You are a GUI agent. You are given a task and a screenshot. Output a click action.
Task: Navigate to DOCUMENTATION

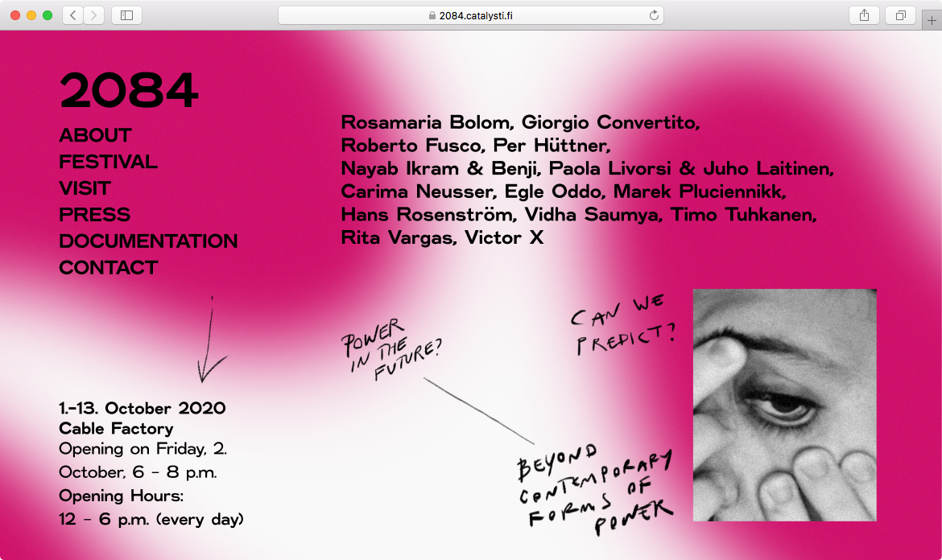pos(148,241)
